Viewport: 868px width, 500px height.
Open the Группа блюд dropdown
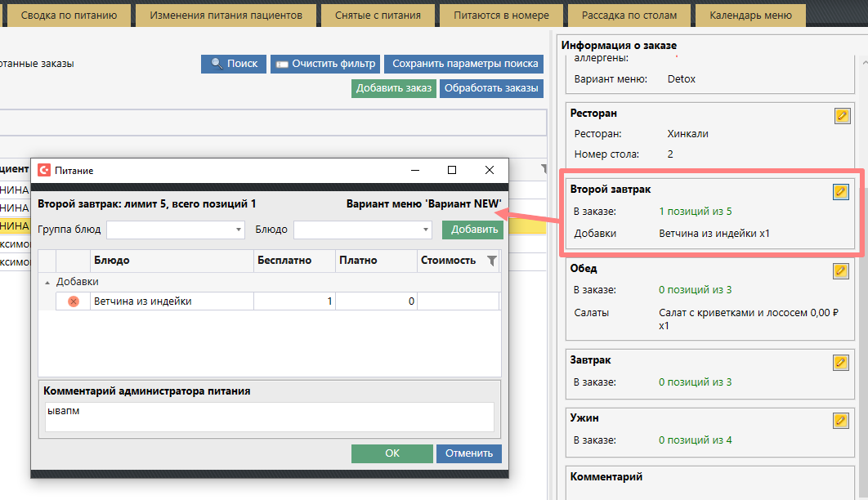(x=175, y=230)
